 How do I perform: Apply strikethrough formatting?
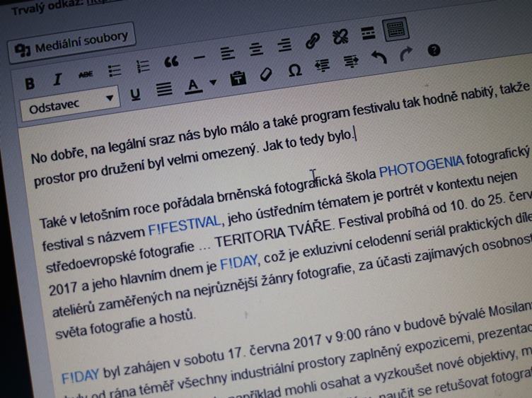(86, 75)
